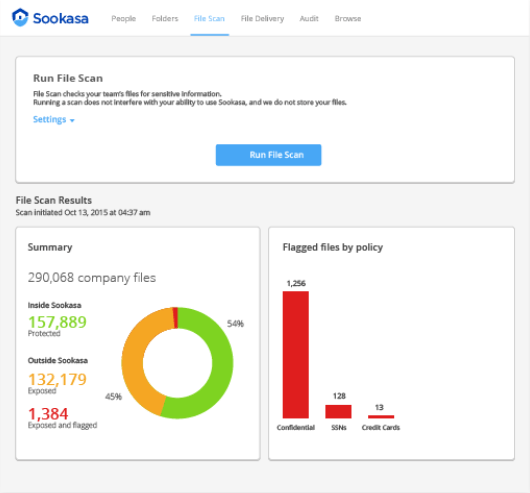Click the Inside Sookasa label
530x493 pixels.
coord(54,305)
